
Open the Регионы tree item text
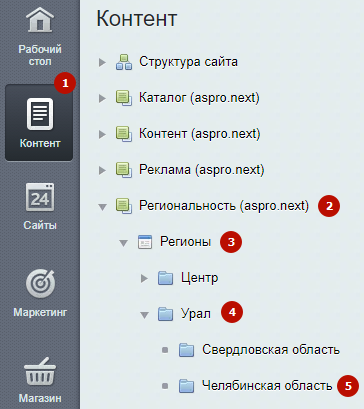(x=185, y=242)
